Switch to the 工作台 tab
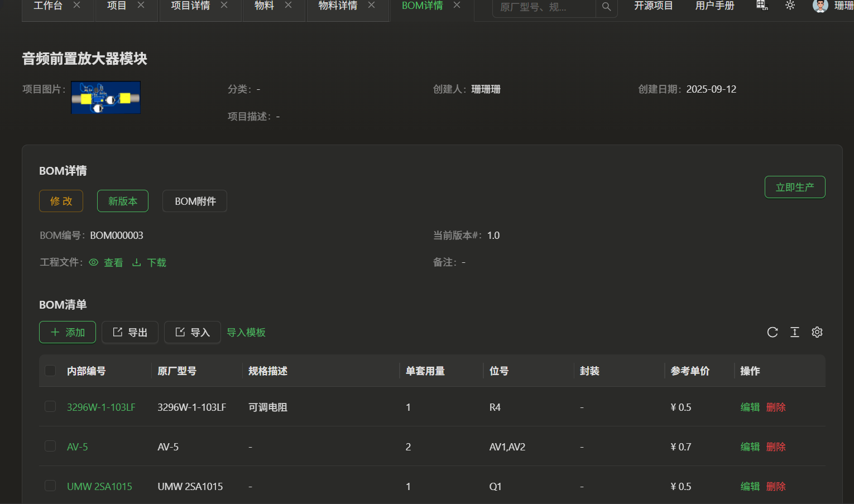 (48, 6)
